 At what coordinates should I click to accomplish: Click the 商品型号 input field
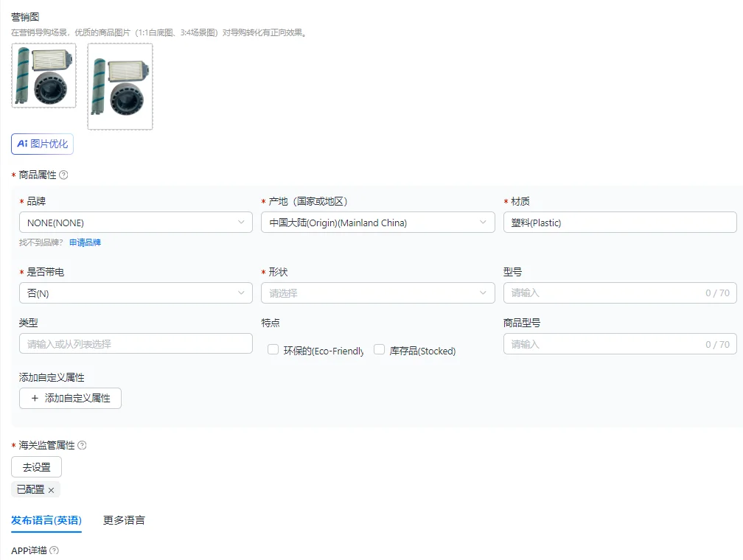pyautogui.click(x=620, y=344)
